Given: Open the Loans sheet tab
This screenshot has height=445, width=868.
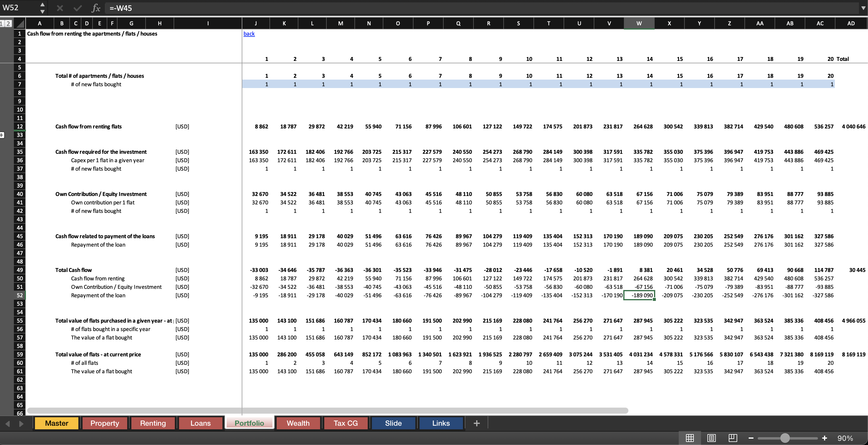Looking at the screenshot, I should 200,423.
